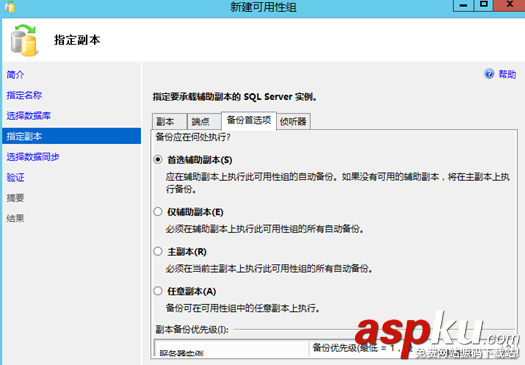This screenshot has width=525, height=365.
Task: Select 主副本(R) radio button
Action: (158, 251)
